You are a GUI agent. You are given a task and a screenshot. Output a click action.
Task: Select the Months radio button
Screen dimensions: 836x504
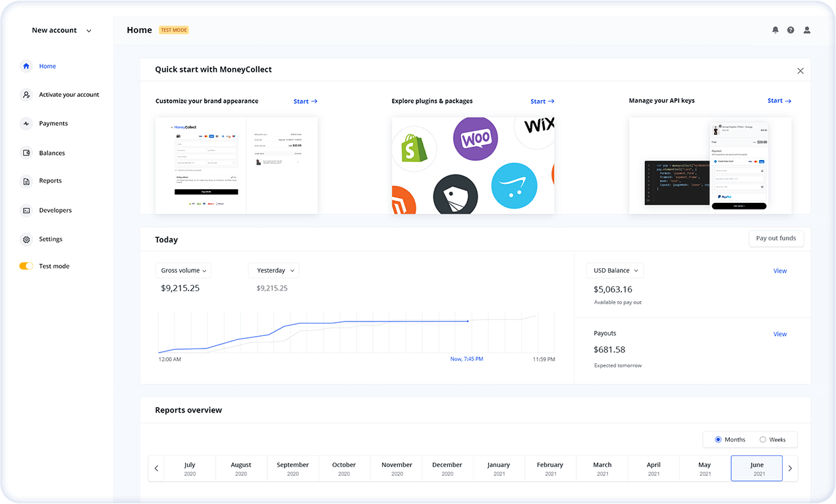click(x=718, y=439)
